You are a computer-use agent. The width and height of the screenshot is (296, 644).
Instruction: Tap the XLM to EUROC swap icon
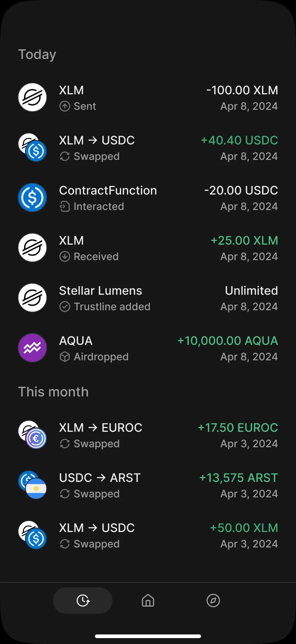click(x=32, y=435)
